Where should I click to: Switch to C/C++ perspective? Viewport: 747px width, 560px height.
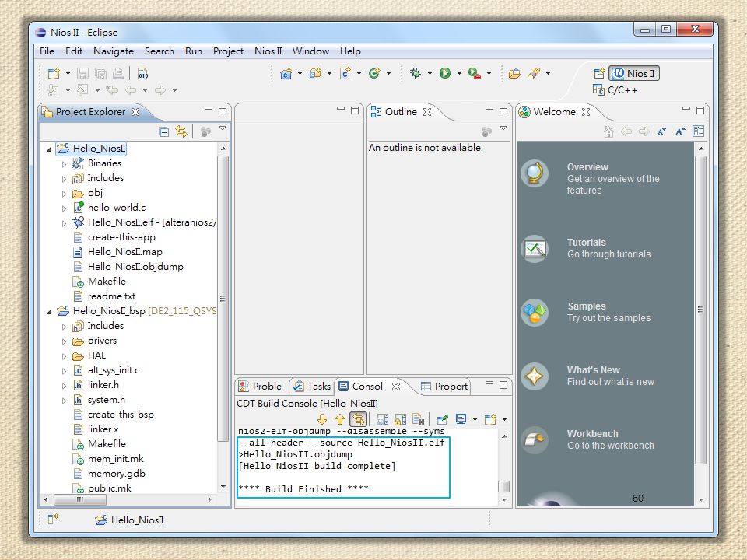[615, 90]
